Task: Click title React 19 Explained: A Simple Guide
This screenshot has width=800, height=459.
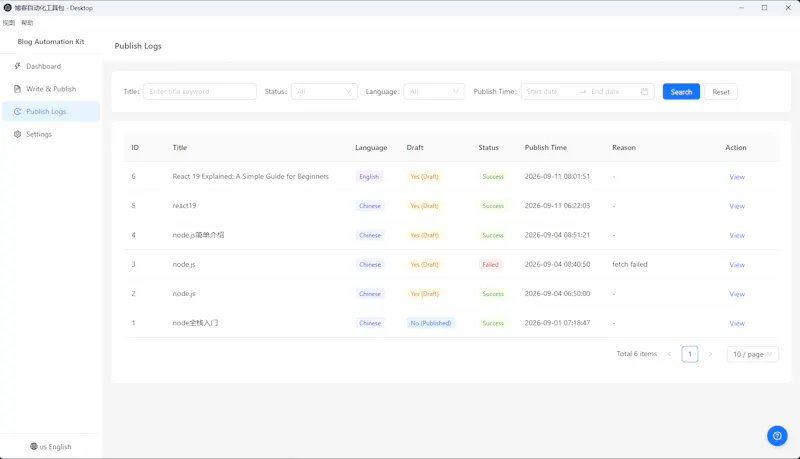Action: (x=251, y=176)
